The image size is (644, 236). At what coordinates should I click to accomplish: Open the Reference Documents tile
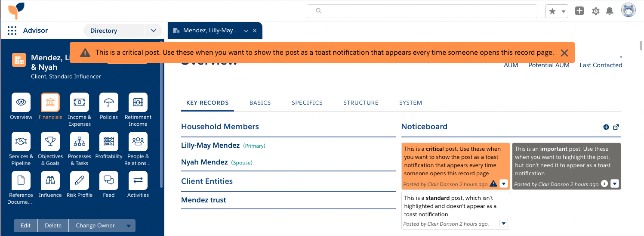pyautogui.click(x=21, y=180)
